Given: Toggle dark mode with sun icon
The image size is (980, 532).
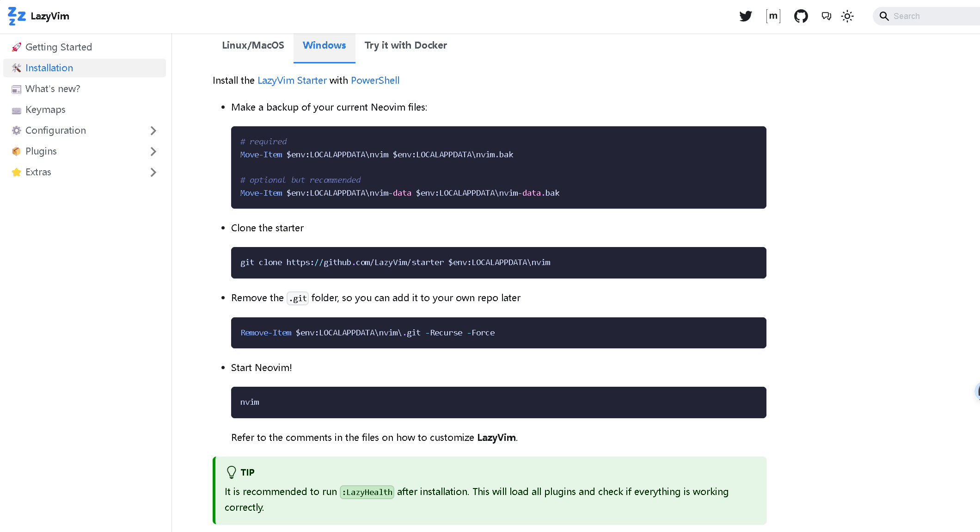Looking at the screenshot, I should coord(847,16).
